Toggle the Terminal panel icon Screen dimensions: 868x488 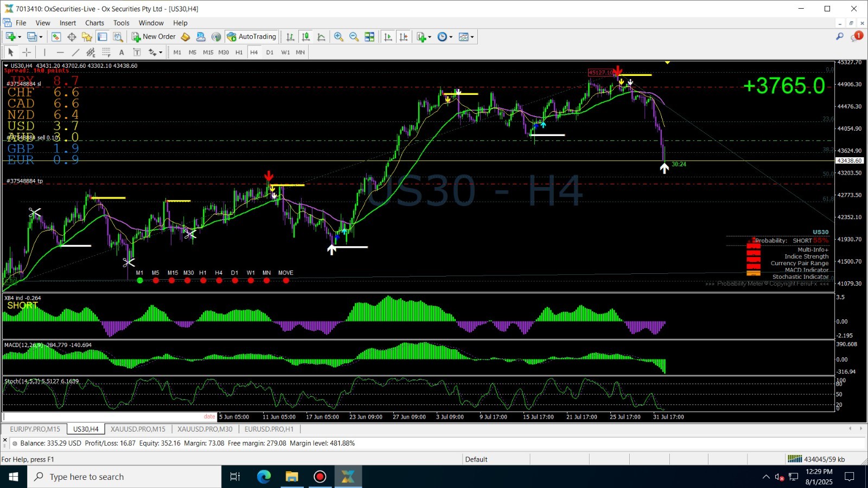pos(102,37)
